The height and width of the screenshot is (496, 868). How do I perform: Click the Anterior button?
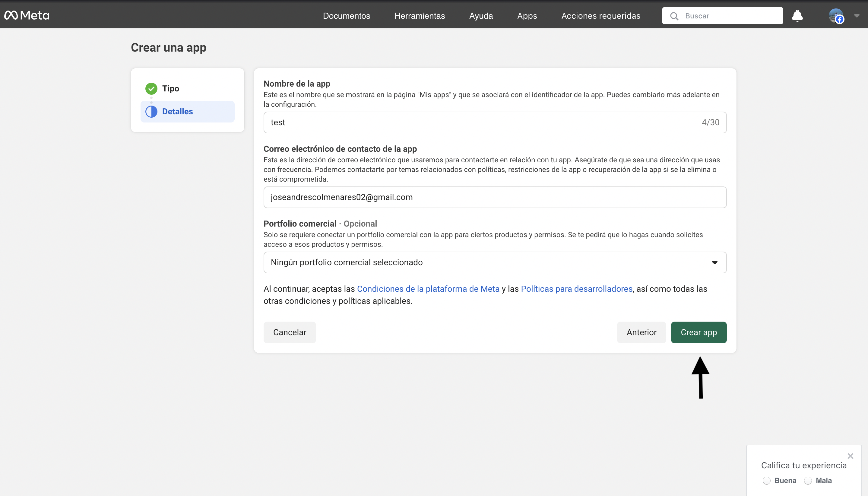point(641,332)
